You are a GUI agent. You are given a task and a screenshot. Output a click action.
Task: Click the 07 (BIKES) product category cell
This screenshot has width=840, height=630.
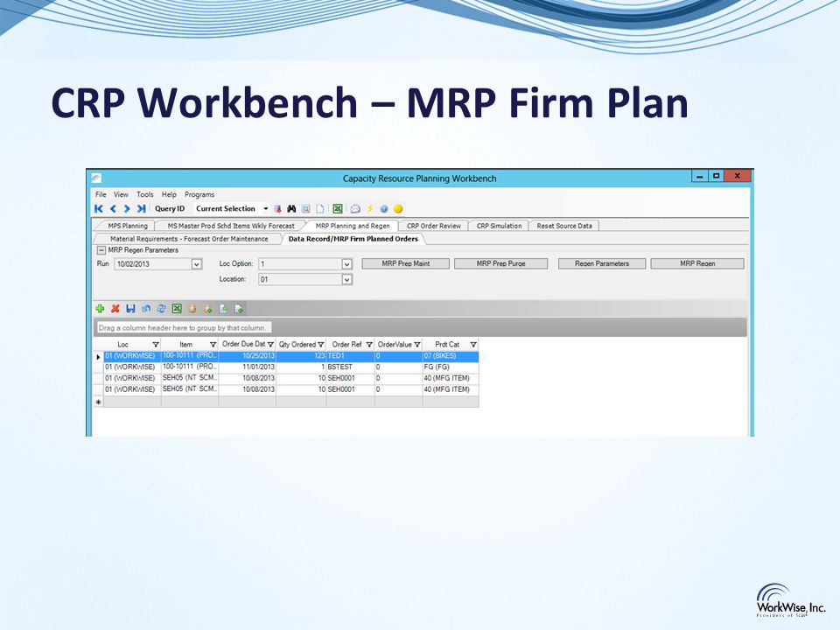click(x=450, y=356)
